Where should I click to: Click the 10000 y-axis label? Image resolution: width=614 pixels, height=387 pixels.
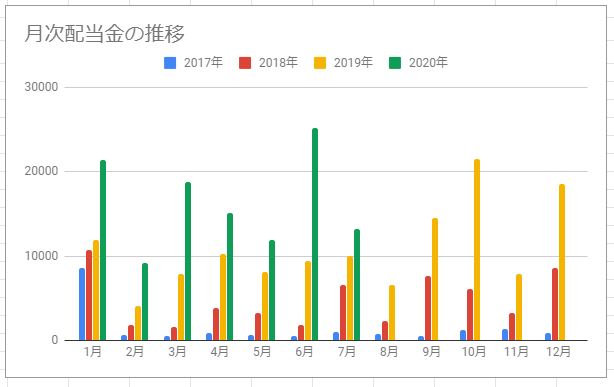[41, 256]
